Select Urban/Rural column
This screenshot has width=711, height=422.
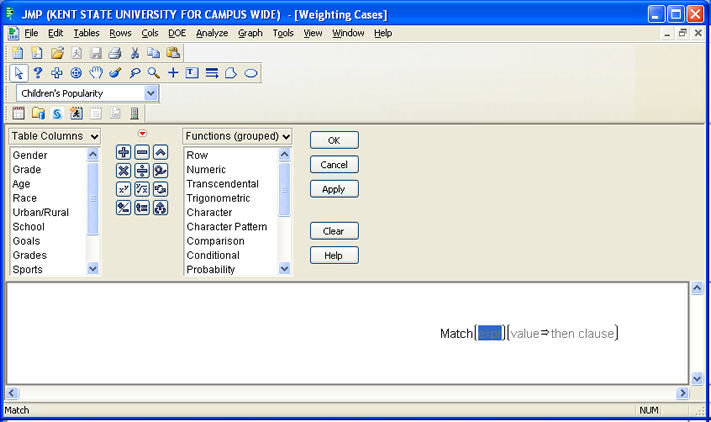[41, 212]
